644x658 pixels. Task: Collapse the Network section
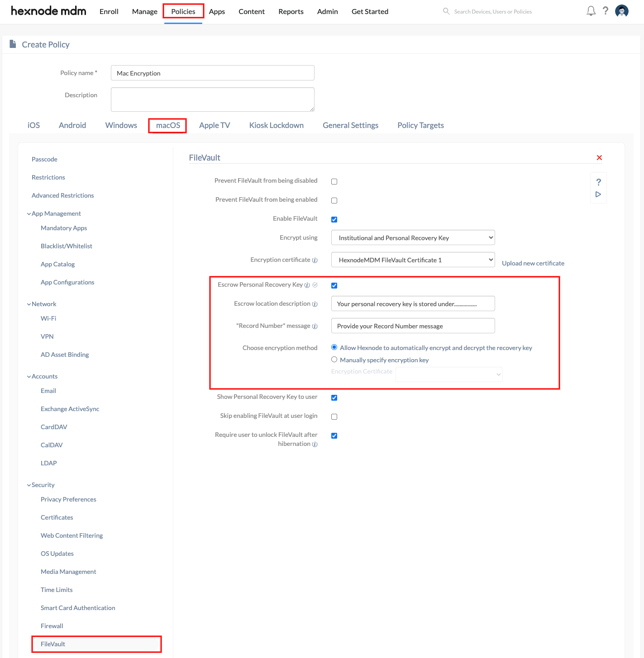(29, 304)
